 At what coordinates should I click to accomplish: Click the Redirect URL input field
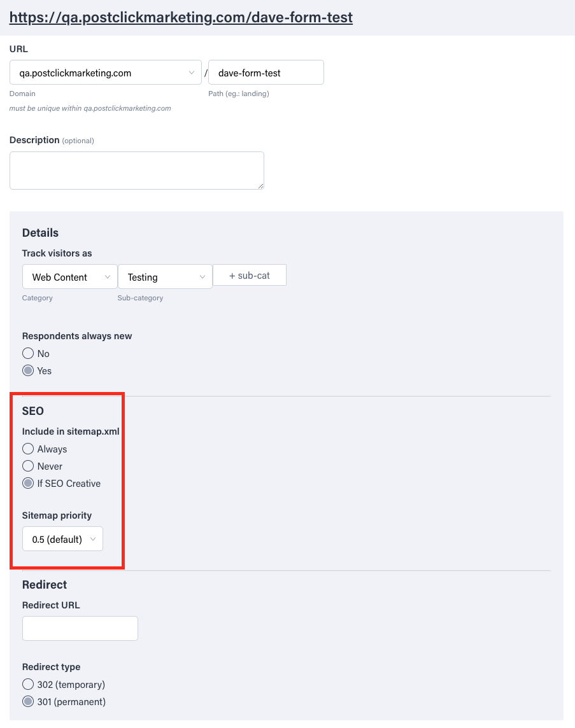coord(80,628)
